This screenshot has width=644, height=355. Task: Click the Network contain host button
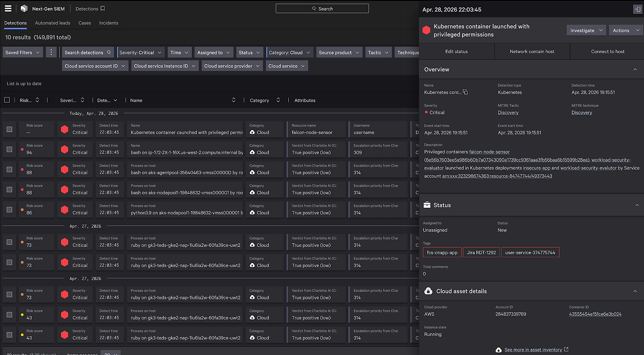click(x=532, y=52)
